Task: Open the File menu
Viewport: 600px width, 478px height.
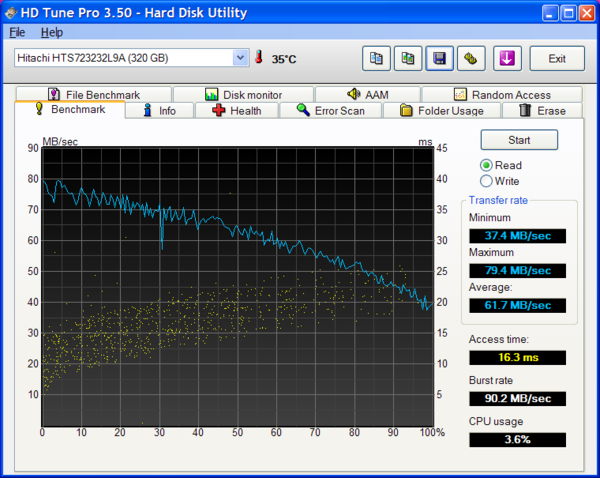Action: pyautogui.click(x=17, y=32)
